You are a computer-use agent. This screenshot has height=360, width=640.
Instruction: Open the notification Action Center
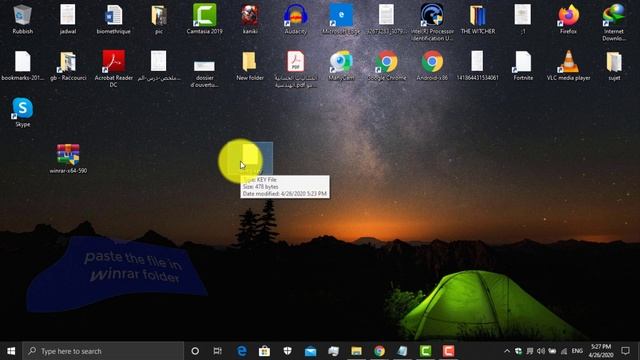[625, 351]
